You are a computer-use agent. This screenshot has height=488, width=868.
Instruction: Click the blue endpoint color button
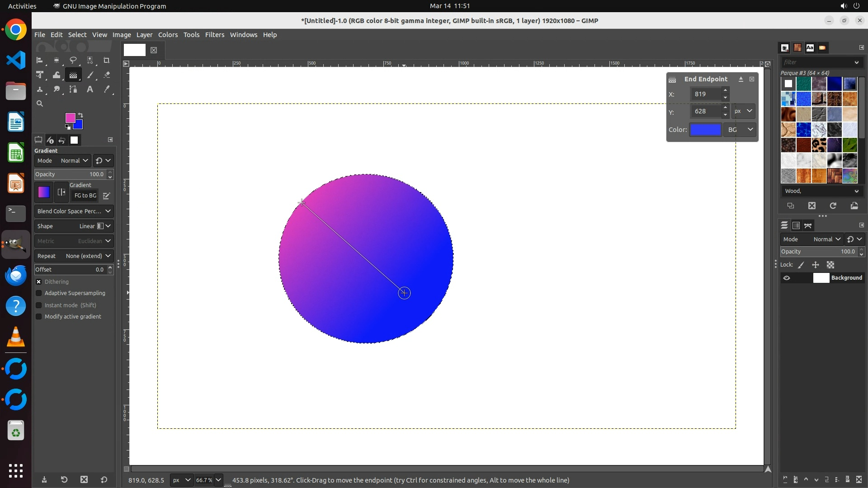coord(705,130)
